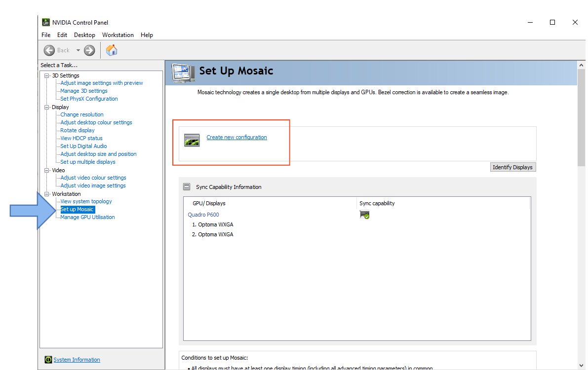588x370 pixels.
Task: Select Rotate display
Action: click(x=77, y=130)
